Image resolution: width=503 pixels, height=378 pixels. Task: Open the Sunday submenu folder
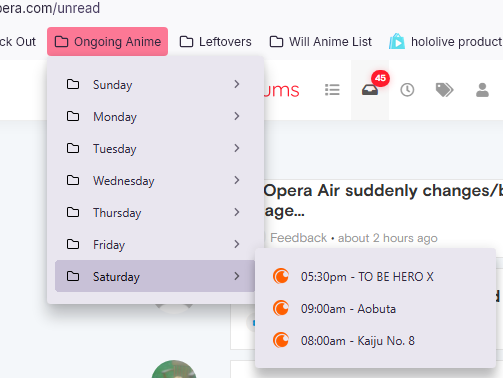coord(155,84)
